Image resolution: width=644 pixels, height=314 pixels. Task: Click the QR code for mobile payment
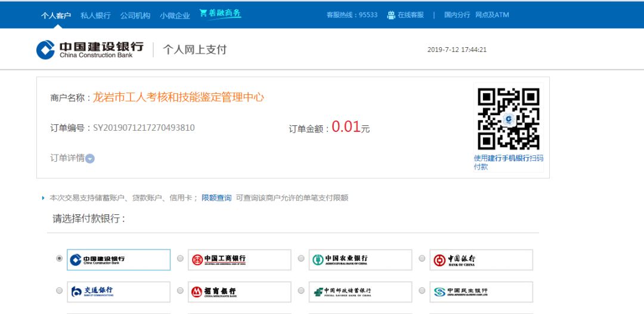click(x=509, y=119)
